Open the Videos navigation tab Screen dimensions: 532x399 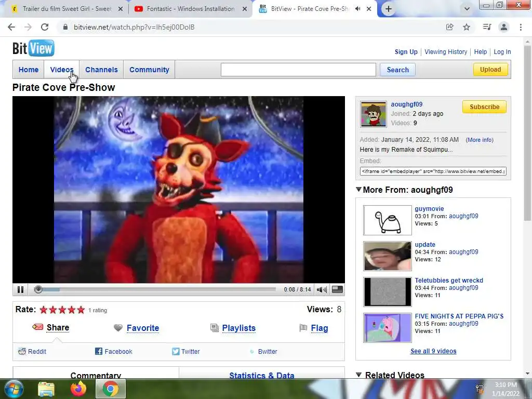coord(62,70)
